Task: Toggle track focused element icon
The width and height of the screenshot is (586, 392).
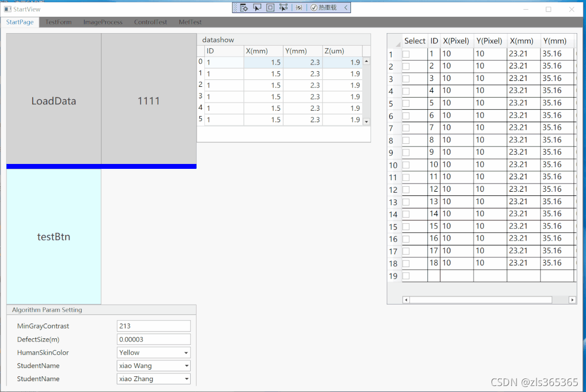Action: point(283,8)
